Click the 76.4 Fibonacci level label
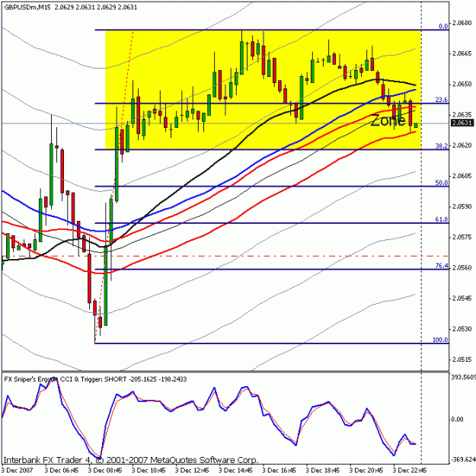 click(x=442, y=266)
